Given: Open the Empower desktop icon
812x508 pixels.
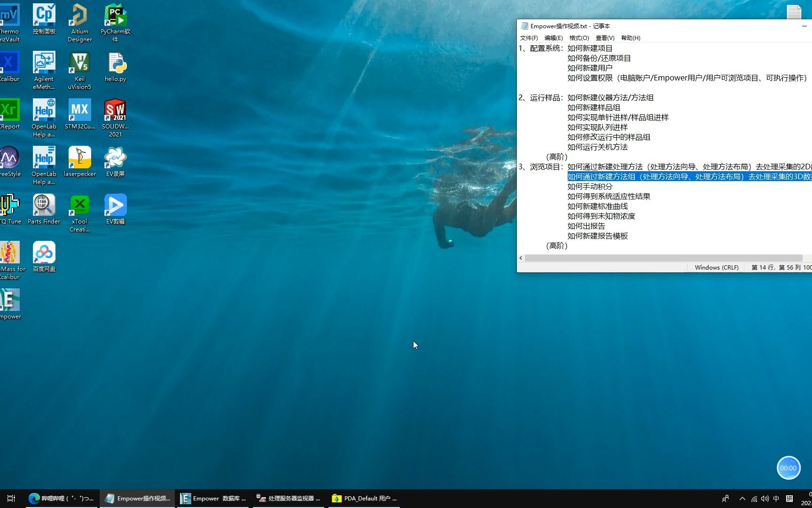Looking at the screenshot, I should pyautogui.click(x=10, y=304).
